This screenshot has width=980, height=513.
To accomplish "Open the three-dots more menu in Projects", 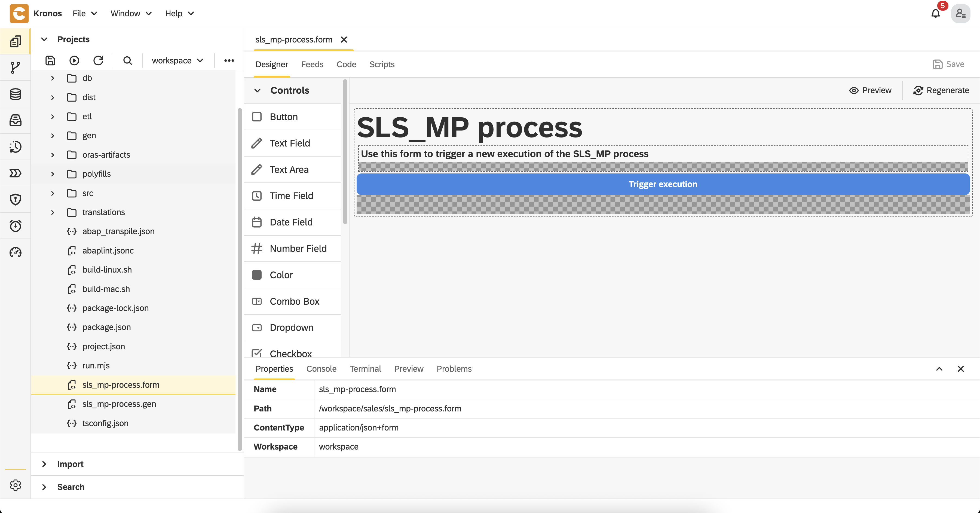I will 229,60.
